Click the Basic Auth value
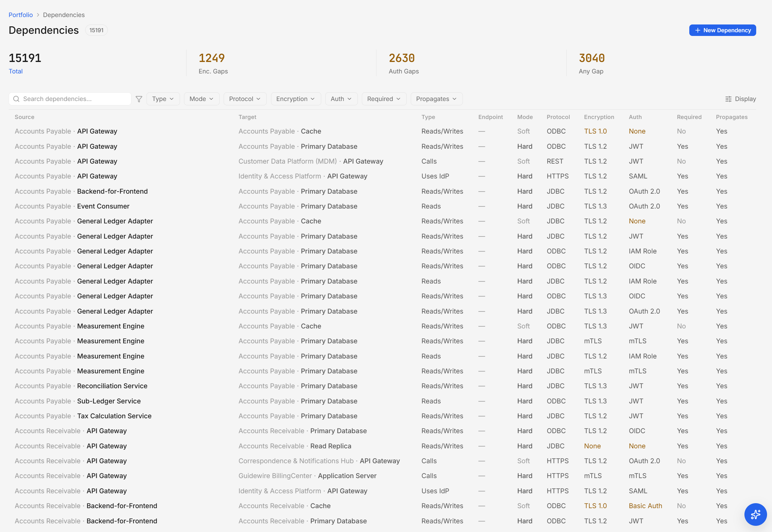772x532 pixels. point(645,506)
